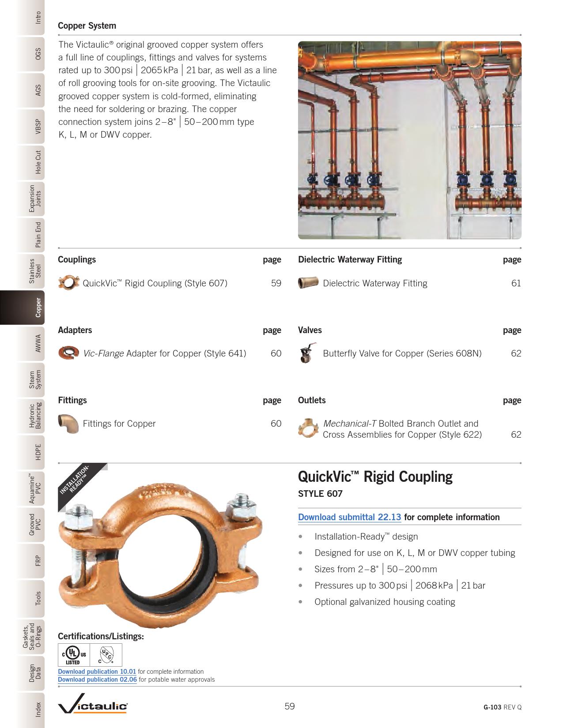563x728 pixels.
Task: Open the Download submittal 22.13 link
Action: [x=349, y=517]
